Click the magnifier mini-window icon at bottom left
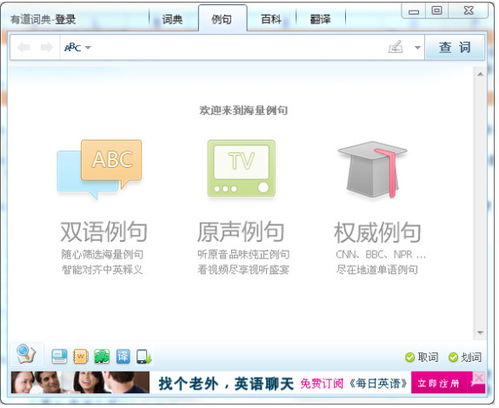 pos(26,354)
